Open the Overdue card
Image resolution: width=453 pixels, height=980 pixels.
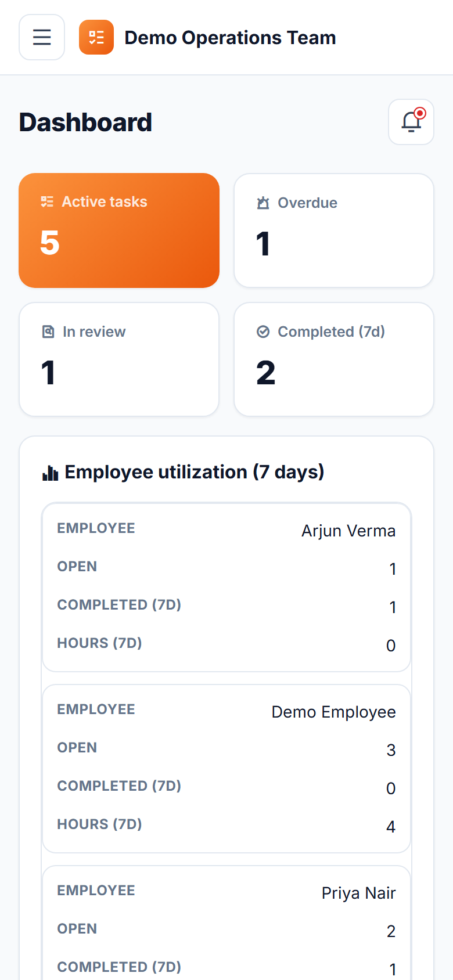coord(334,230)
